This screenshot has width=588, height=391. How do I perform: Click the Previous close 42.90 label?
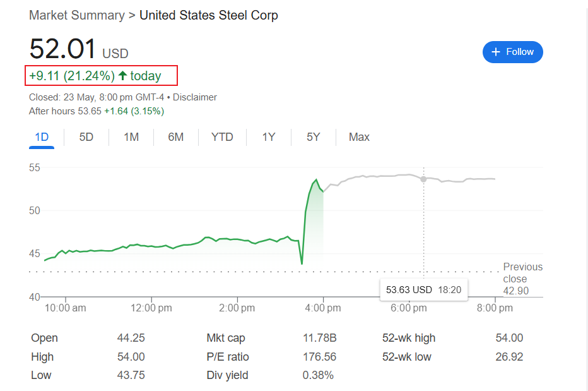[522, 279]
